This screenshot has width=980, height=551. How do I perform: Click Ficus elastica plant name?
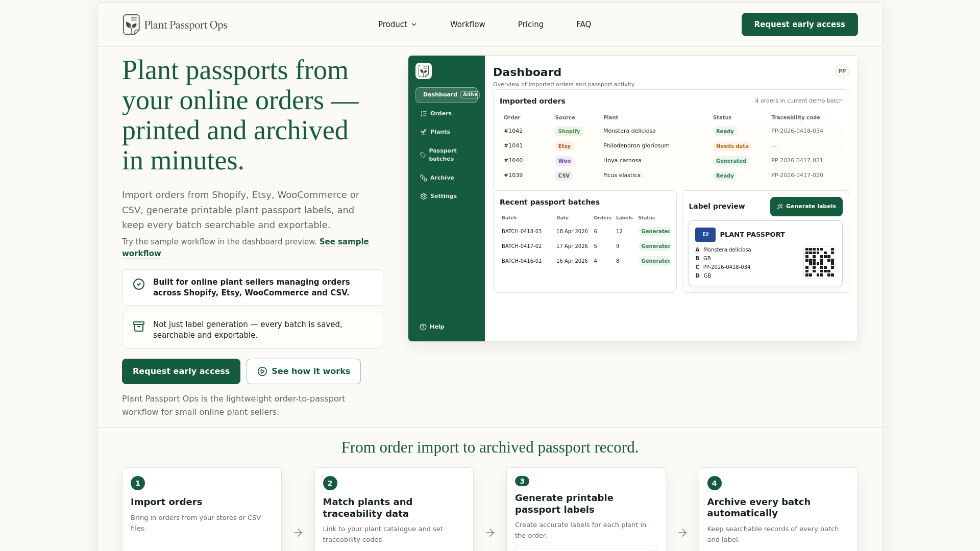click(x=622, y=176)
